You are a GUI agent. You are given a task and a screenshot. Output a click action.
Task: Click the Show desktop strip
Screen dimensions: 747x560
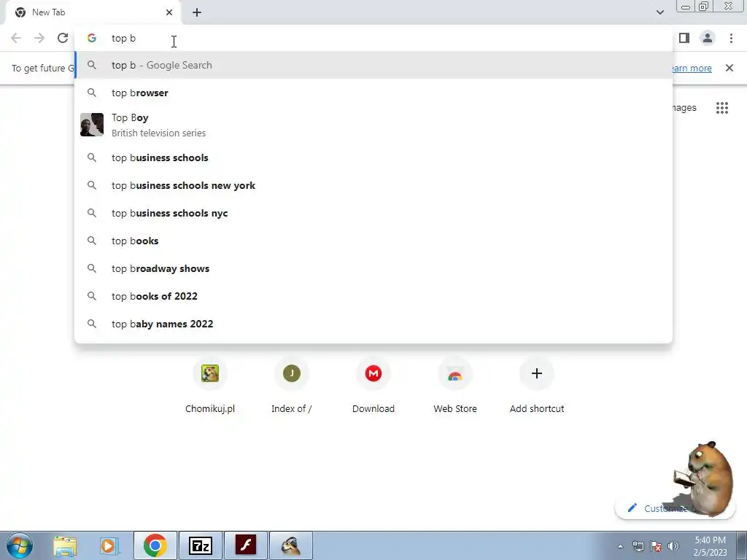click(742, 545)
